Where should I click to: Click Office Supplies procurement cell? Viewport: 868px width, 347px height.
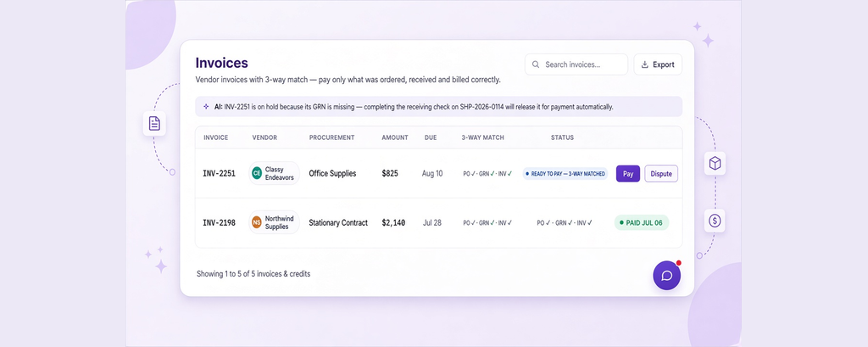[x=332, y=173]
